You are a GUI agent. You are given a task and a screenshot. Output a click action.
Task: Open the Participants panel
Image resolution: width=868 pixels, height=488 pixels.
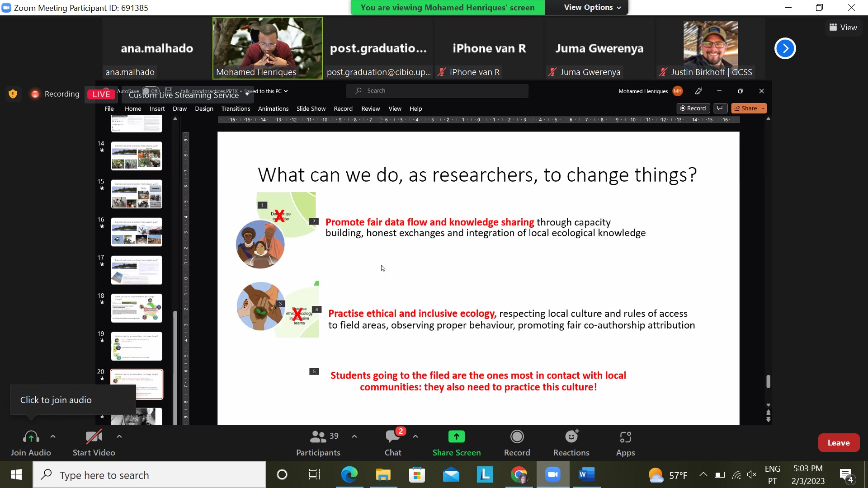tap(318, 443)
